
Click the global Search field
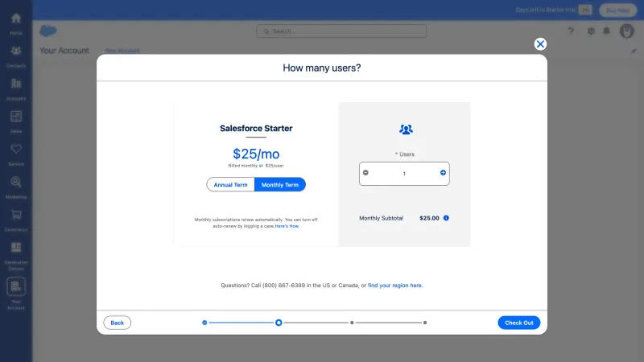click(341, 31)
